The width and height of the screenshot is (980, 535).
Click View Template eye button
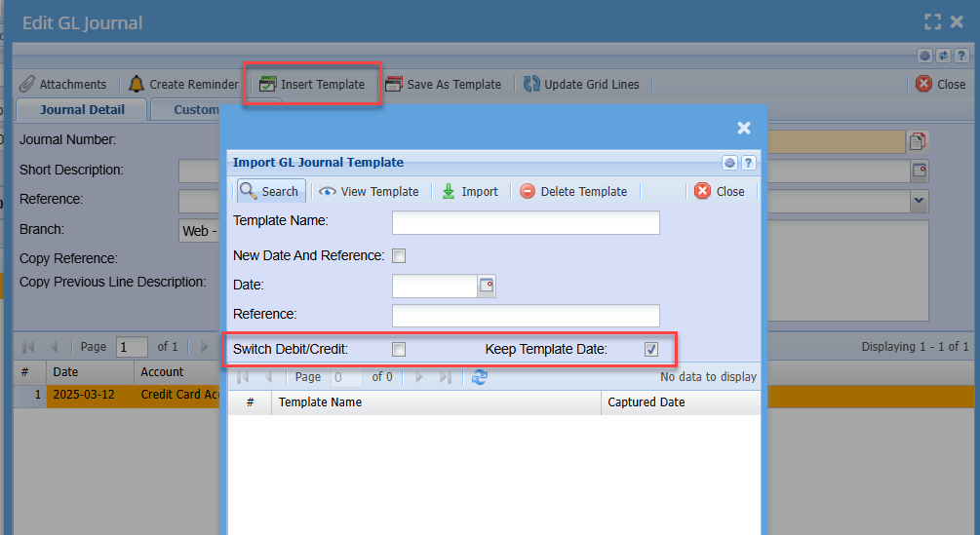tap(369, 192)
